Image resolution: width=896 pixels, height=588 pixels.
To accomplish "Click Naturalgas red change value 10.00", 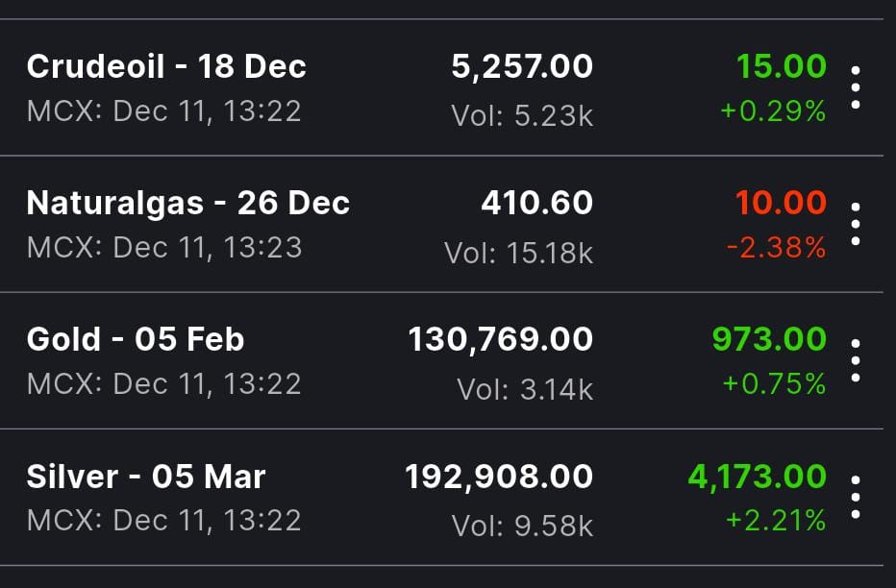I will click(781, 203).
